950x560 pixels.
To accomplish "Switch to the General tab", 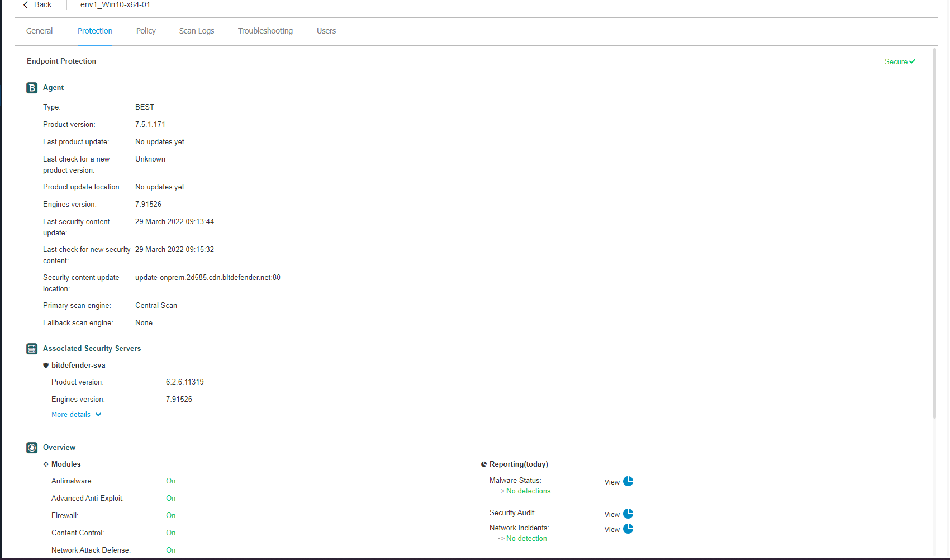I will 39,31.
